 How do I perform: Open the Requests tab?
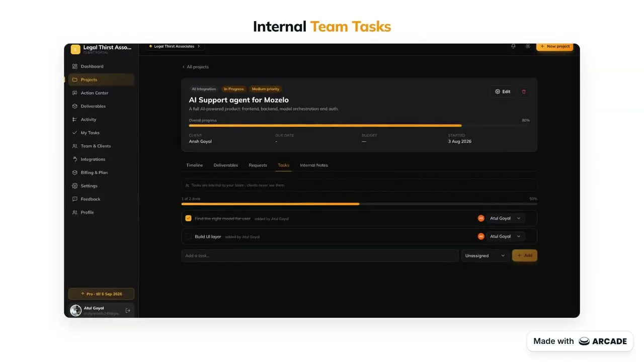[x=258, y=165]
